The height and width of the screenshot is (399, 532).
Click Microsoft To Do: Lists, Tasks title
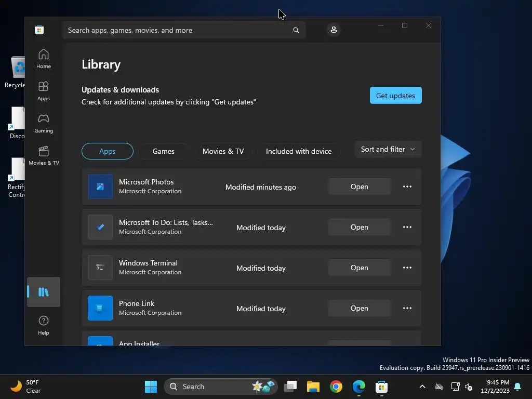click(x=166, y=222)
